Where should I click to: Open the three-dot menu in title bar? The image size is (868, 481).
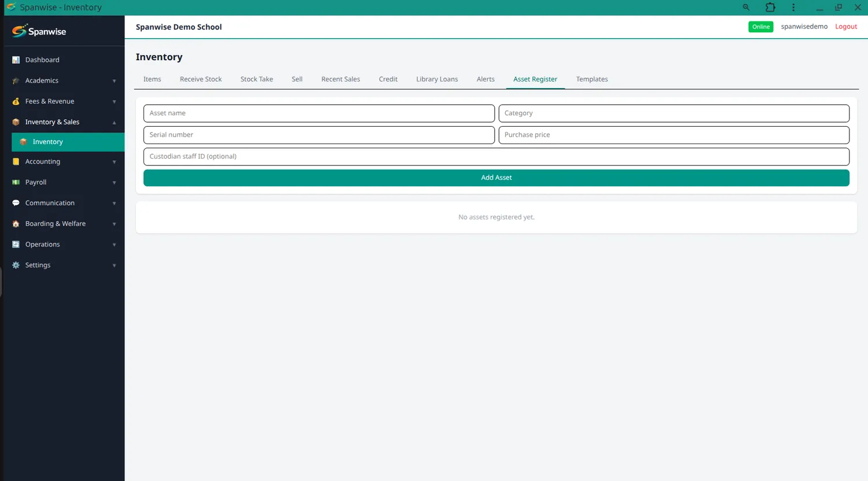[x=793, y=8]
